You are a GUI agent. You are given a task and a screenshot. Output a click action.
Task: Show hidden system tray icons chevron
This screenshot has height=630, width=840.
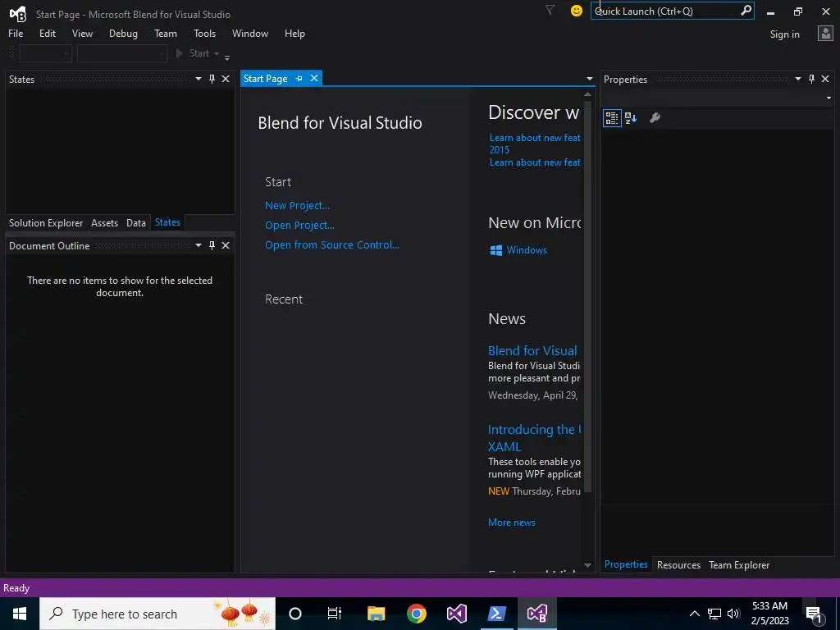point(694,614)
